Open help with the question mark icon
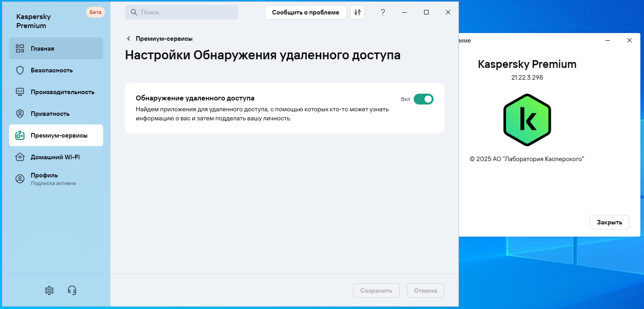The height and width of the screenshot is (309, 644). coord(383,12)
